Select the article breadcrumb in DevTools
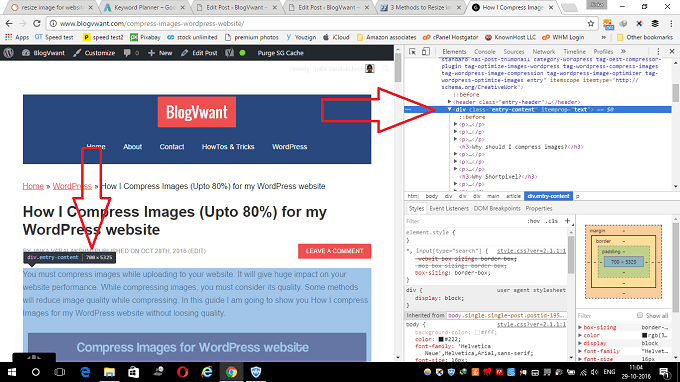Image resolution: width=680 pixels, height=382 pixels. coord(513,196)
